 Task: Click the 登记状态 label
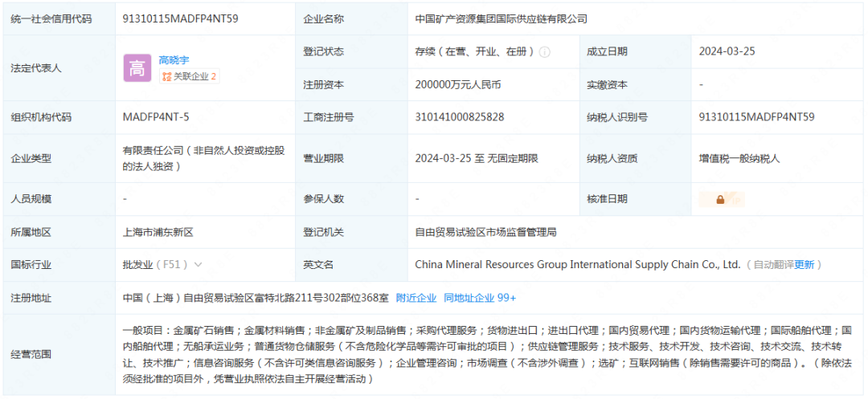click(x=323, y=52)
